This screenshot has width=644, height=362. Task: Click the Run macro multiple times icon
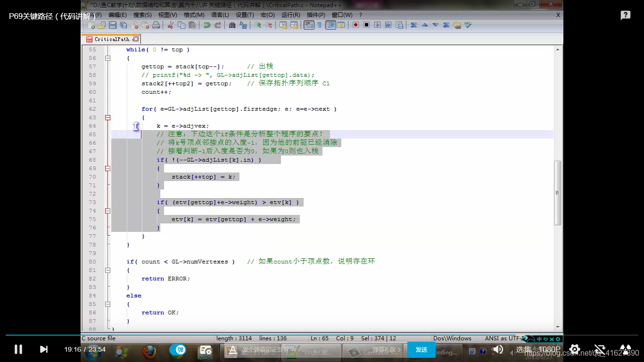tap(388, 25)
